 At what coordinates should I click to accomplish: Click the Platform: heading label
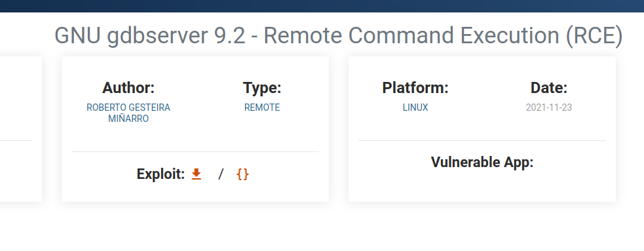[x=415, y=88]
